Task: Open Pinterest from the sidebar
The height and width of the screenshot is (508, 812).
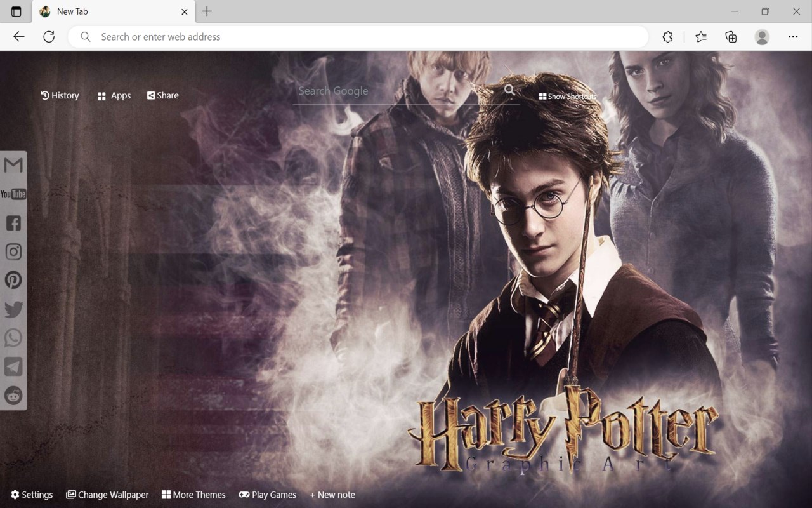Action: [13, 280]
